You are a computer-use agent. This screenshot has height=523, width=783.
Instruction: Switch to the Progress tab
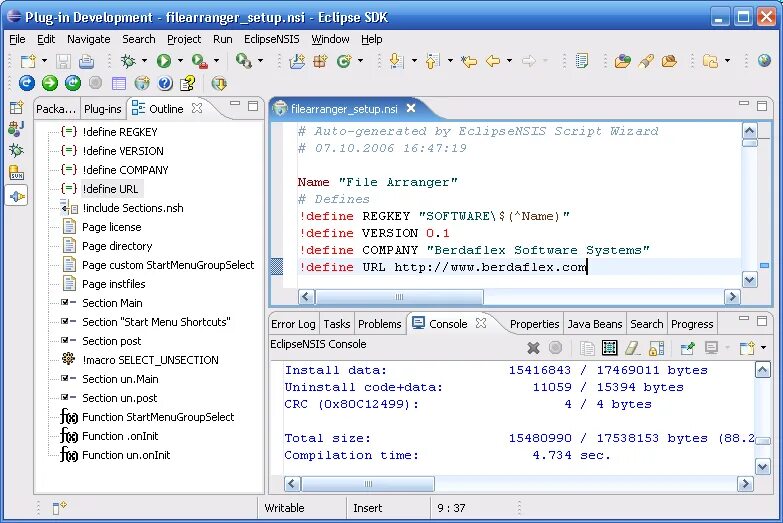click(x=692, y=324)
